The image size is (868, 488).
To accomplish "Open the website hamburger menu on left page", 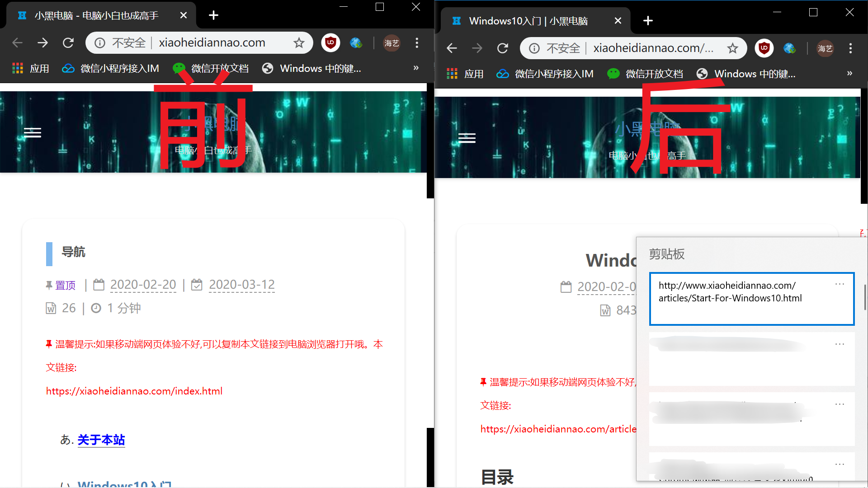I will click(32, 132).
